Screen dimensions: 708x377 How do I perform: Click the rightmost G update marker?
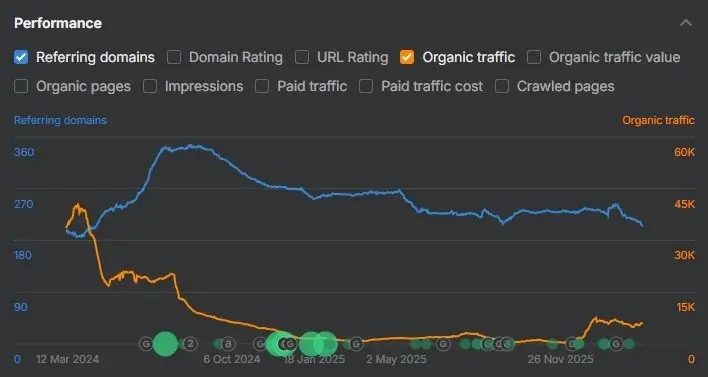pyautogui.click(x=616, y=344)
